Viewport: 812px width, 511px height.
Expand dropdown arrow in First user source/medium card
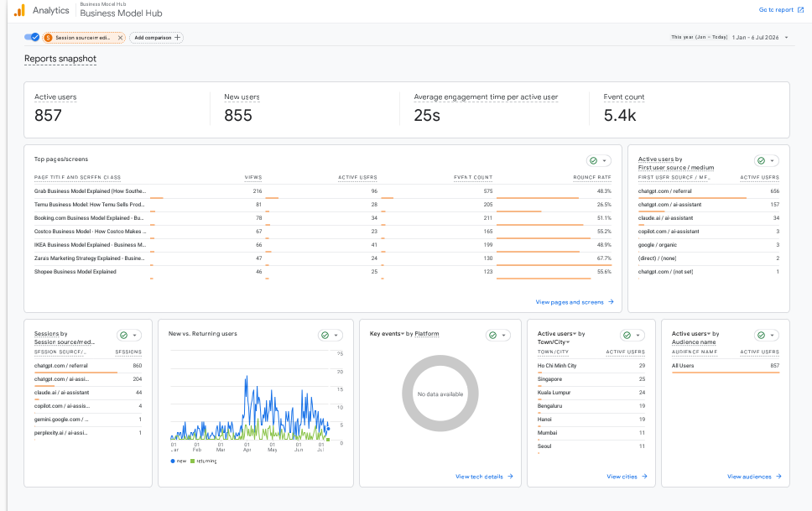(x=772, y=160)
